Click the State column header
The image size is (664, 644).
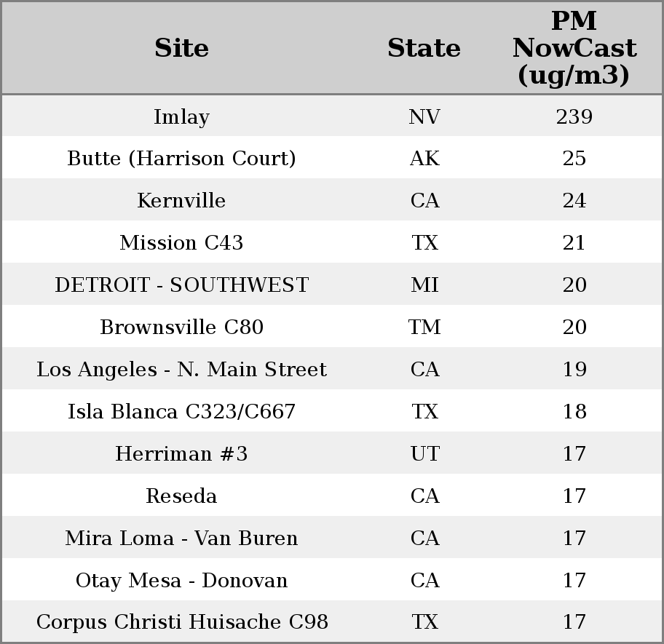click(x=424, y=49)
